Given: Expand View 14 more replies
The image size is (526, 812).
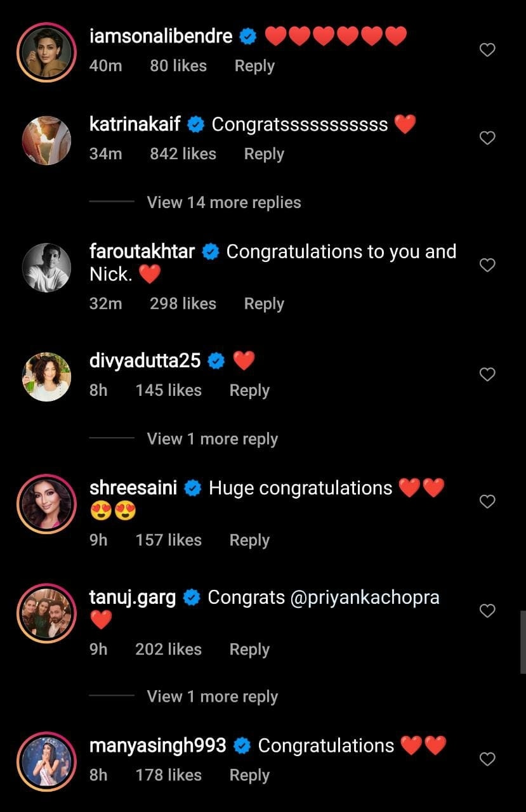Looking at the screenshot, I should point(223,202).
